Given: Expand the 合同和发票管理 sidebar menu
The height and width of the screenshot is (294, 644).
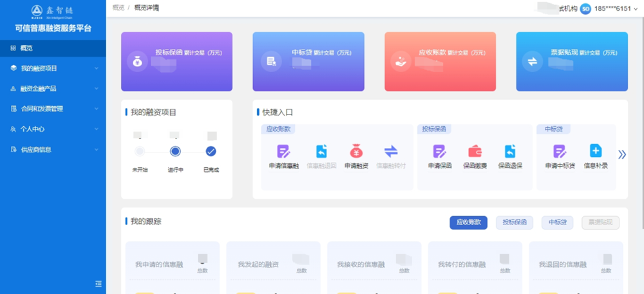Looking at the screenshot, I should point(53,109).
